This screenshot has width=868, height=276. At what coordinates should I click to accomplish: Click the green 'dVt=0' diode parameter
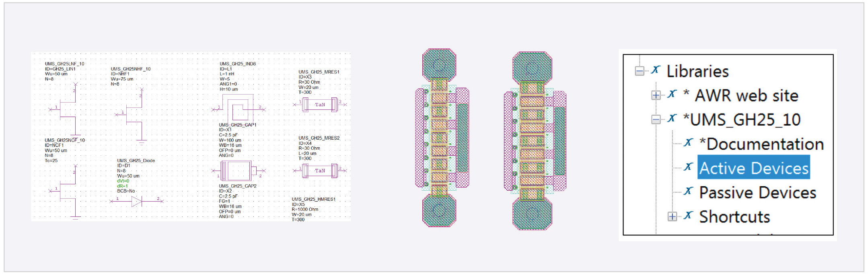(x=123, y=181)
